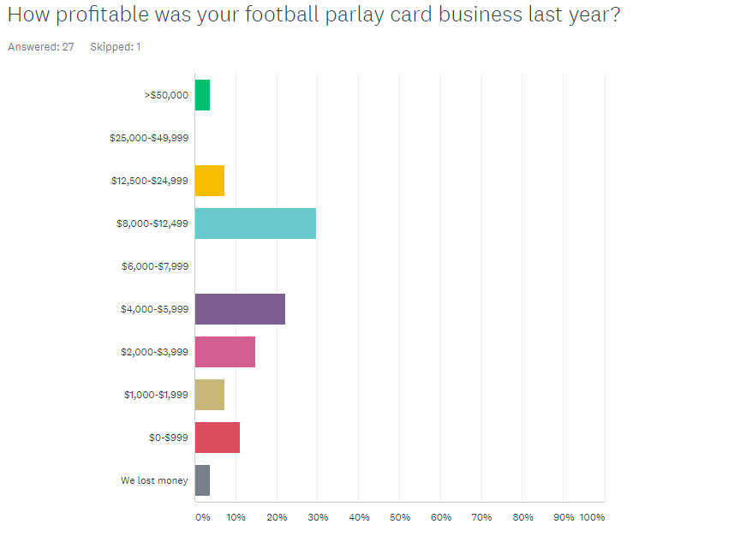
Task: Select the red $0-$999 bar
Action: click(218, 438)
